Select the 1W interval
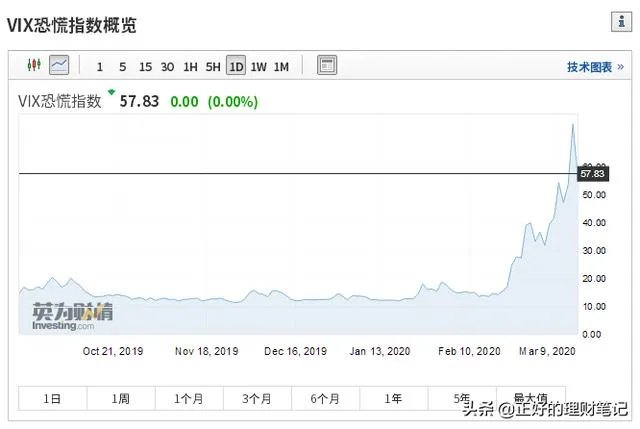 click(259, 67)
